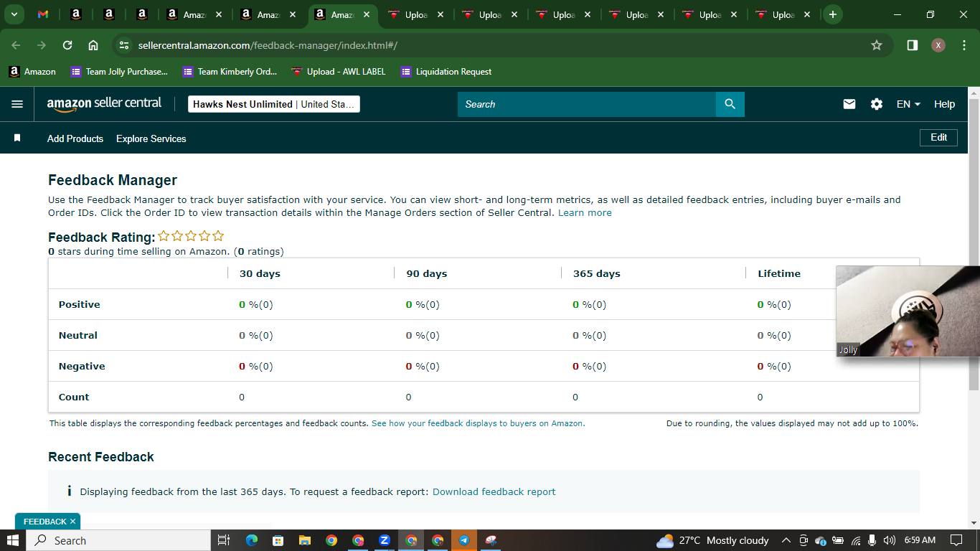Open the Explore Services menu item
The width and height of the screenshot is (980, 551).
(x=151, y=138)
